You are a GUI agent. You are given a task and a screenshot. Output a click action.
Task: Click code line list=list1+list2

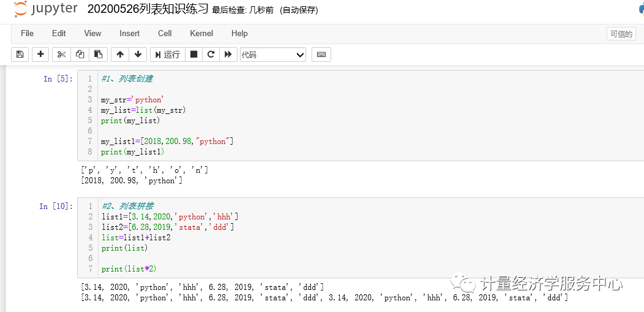pos(135,237)
